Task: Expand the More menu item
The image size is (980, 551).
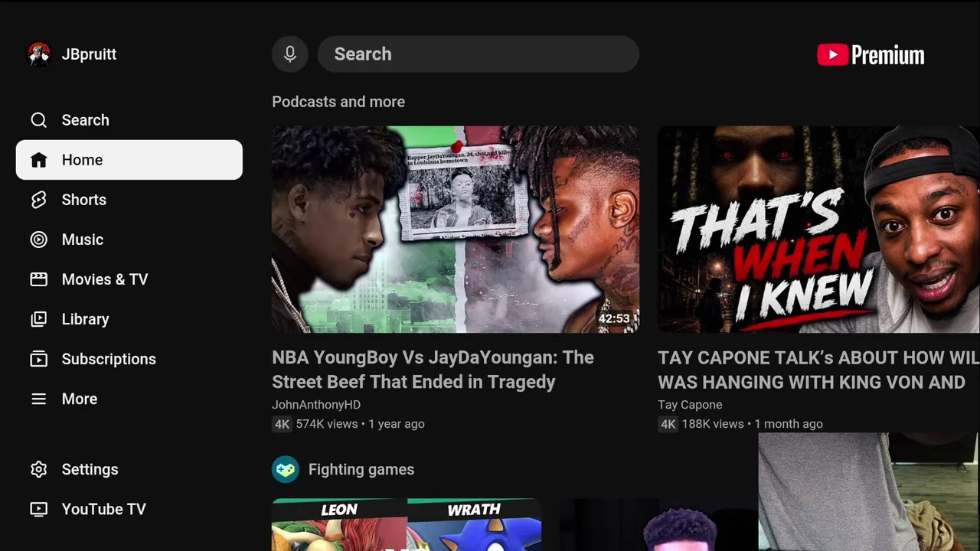Action: [x=129, y=399]
